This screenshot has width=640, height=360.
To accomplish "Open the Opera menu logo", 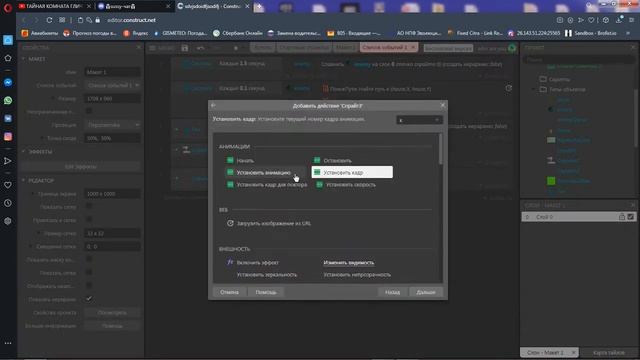I will (8, 7).
